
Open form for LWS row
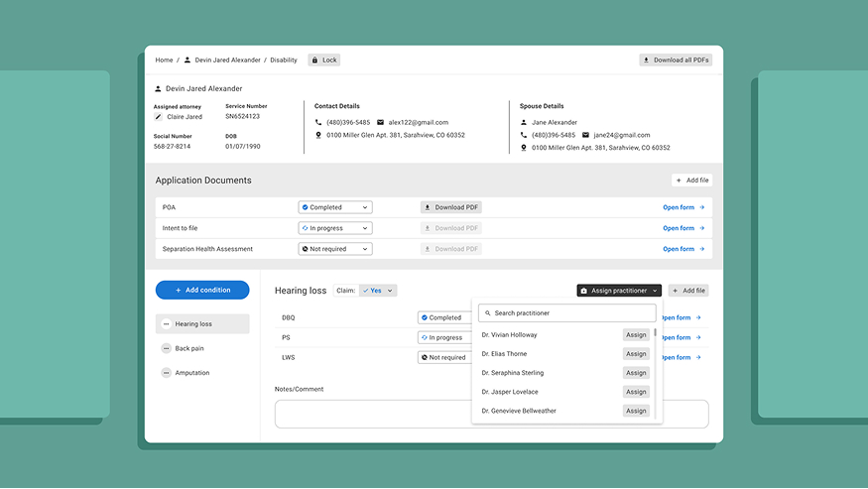[x=682, y=357]
